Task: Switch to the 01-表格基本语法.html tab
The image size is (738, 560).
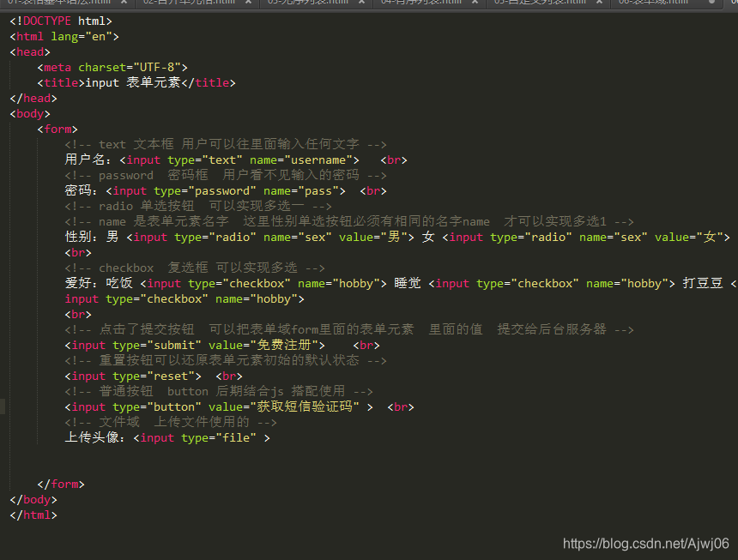Action: pos(59,3)
